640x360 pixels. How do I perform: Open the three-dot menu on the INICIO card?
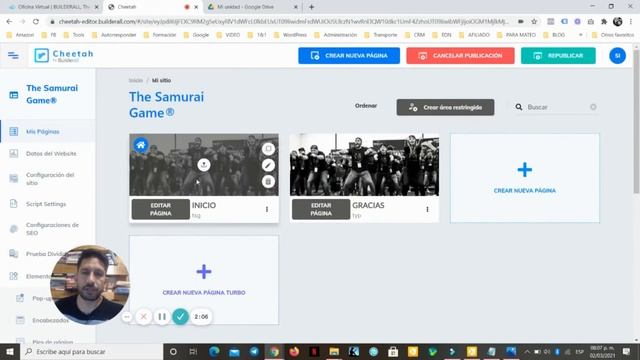pos(267,209)
